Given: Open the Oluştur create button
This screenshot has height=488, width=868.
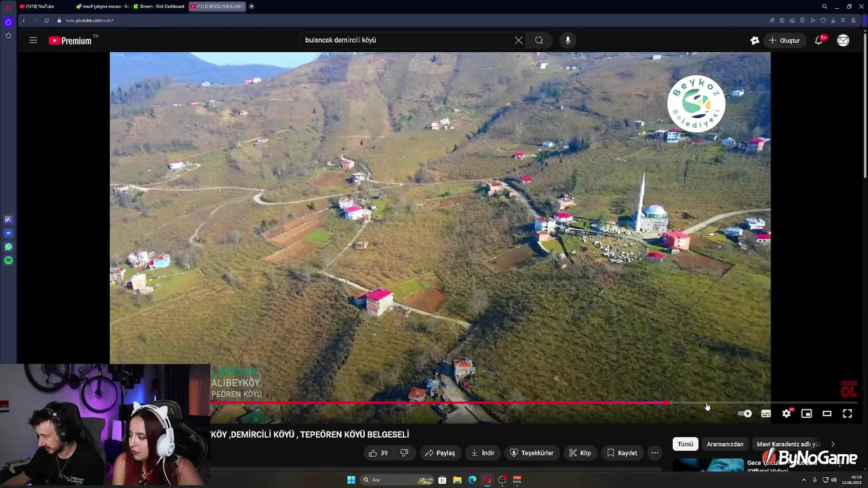Looking at the screenshot, I should pyautogui.click(x=784, y=41).
